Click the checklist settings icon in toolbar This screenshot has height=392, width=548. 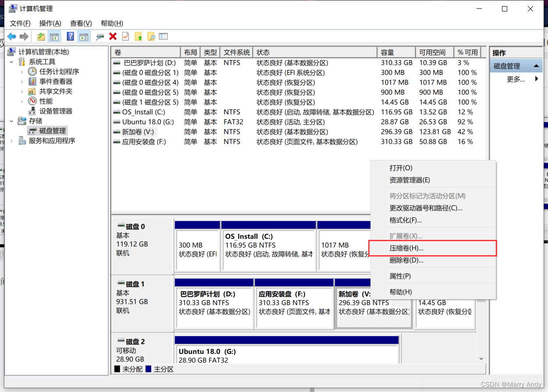pyautogui.click(x=164, y=37)
